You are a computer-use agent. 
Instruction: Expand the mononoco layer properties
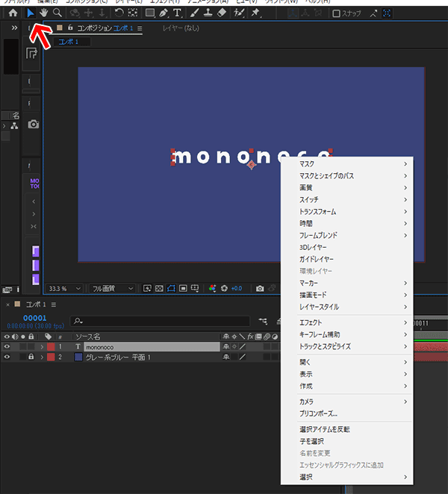point(41,347)
